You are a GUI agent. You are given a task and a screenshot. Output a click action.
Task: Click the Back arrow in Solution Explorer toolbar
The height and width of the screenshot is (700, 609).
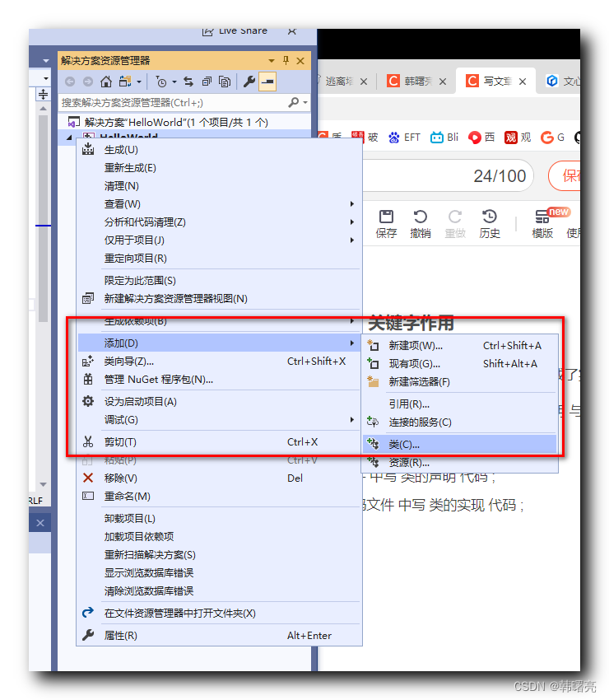[x=70, y=82]
